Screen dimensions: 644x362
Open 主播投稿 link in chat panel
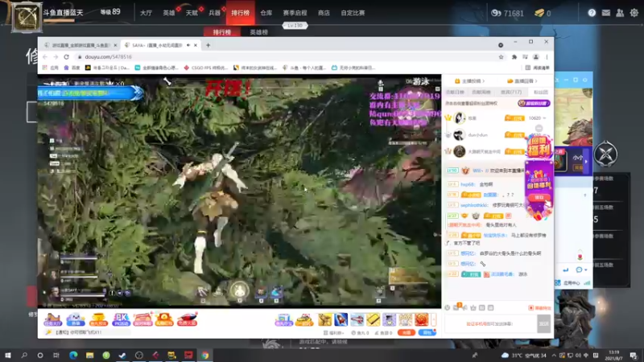(470, 81)
